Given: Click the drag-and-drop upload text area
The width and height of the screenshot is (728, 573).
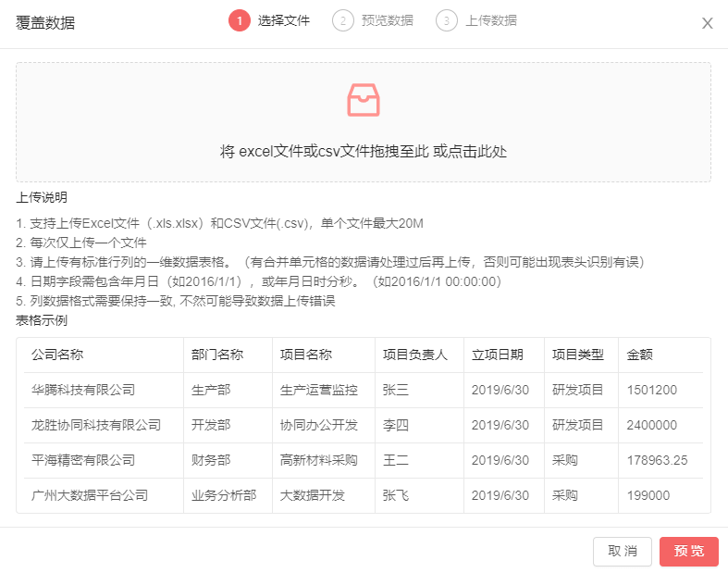Looking at the screenshot, I should coord(363,152).
